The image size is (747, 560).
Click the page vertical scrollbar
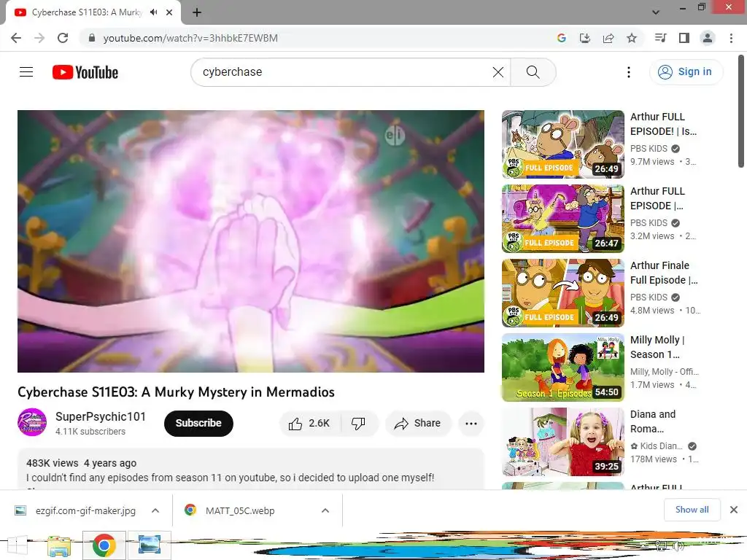coord(741,112)
